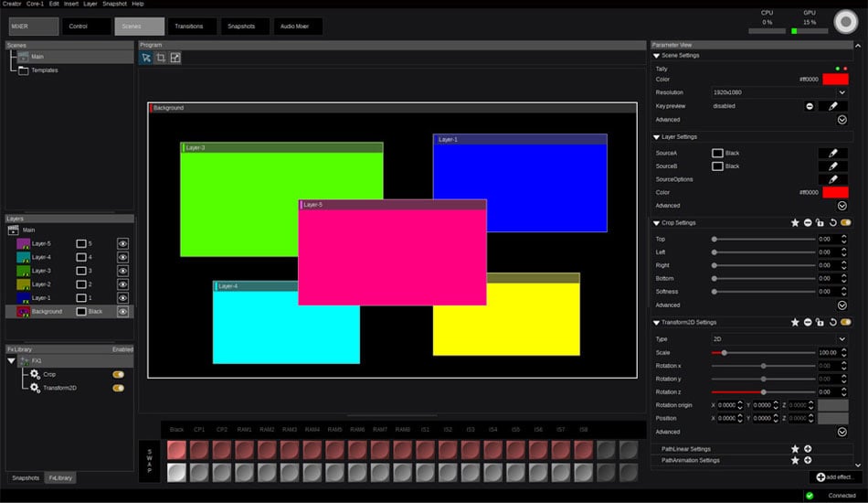The image size is (868, 503).
Task: Toggle the eye icon for Layer-3
Action: click(123, 271)
